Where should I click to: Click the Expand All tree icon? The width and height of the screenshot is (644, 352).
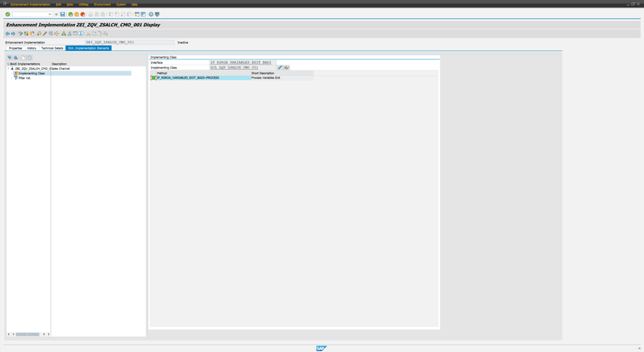[10, 58]
